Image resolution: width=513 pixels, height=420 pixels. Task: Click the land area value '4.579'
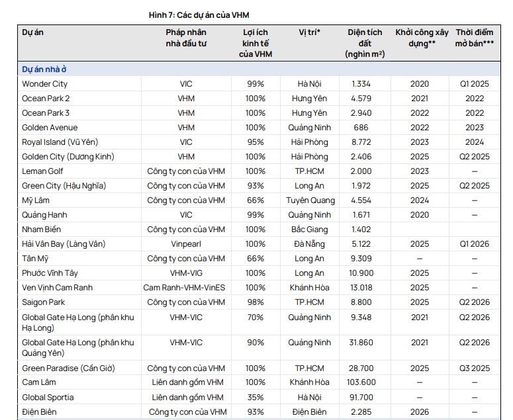coord(361,99)
